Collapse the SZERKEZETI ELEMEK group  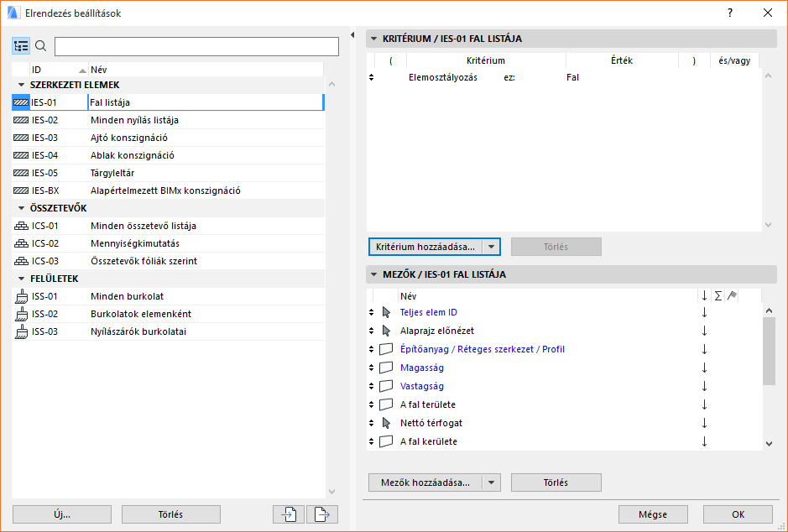pos(21,85)
